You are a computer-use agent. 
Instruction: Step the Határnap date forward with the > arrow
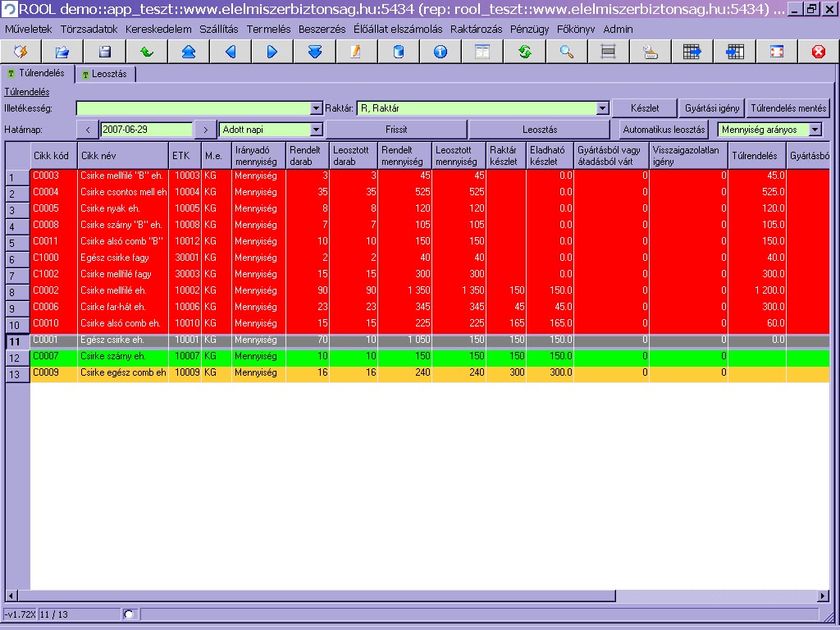pos(205,130)
